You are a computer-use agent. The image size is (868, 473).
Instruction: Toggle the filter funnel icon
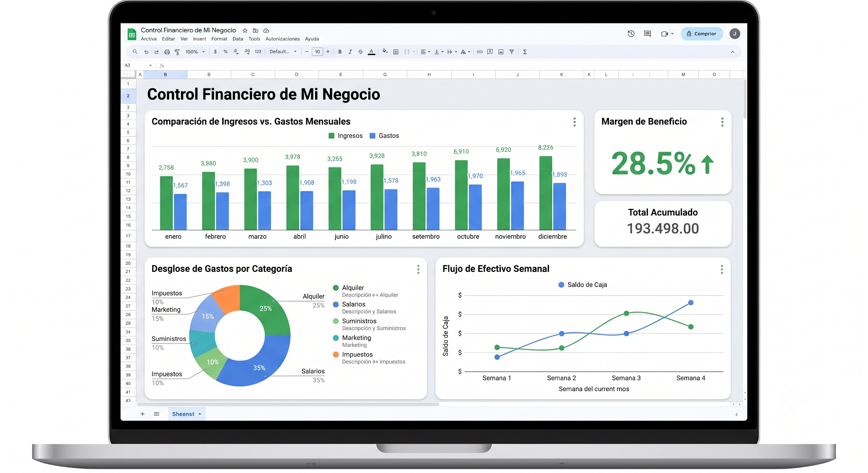512,52
